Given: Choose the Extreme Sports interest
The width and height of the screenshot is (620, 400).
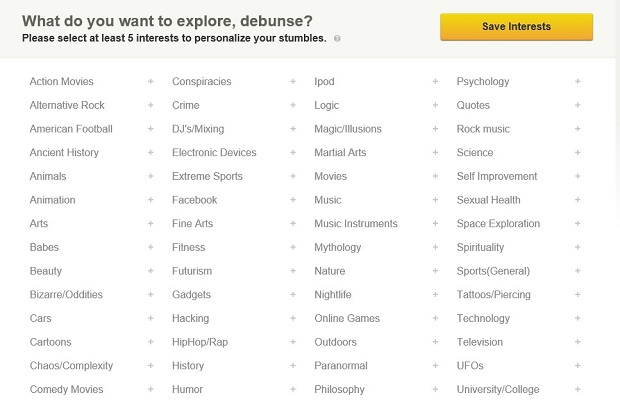Looking at the screenshot, I should [x=207, y=177].
